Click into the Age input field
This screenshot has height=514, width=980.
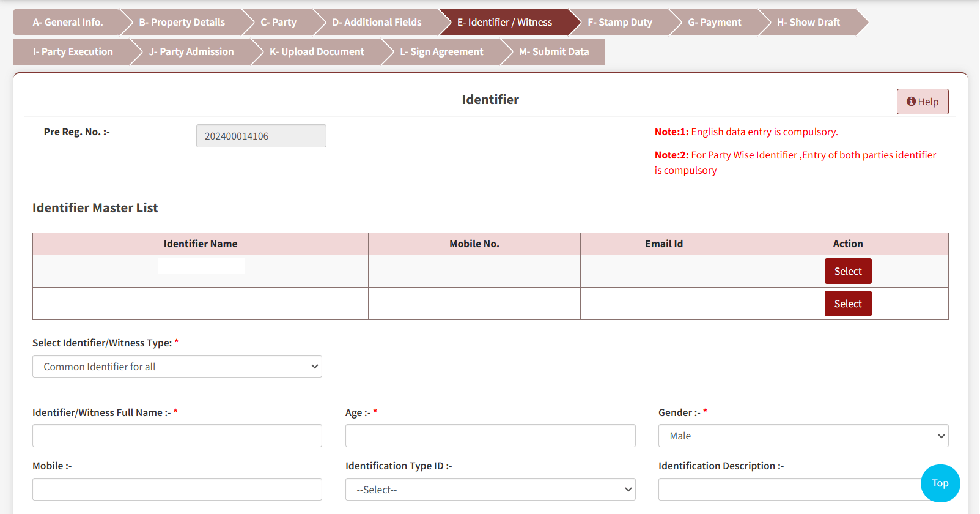(x=490, y=436)
